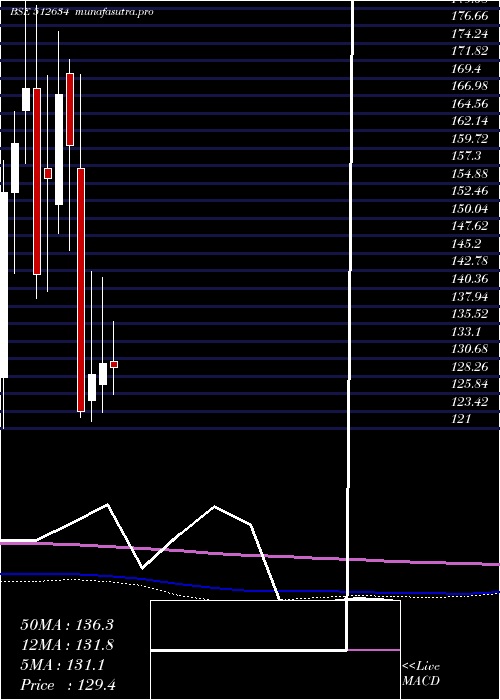Screen dimensions: 500x700
Task: Select the 171.82 price axis label
Action: (x=470, y=51)
